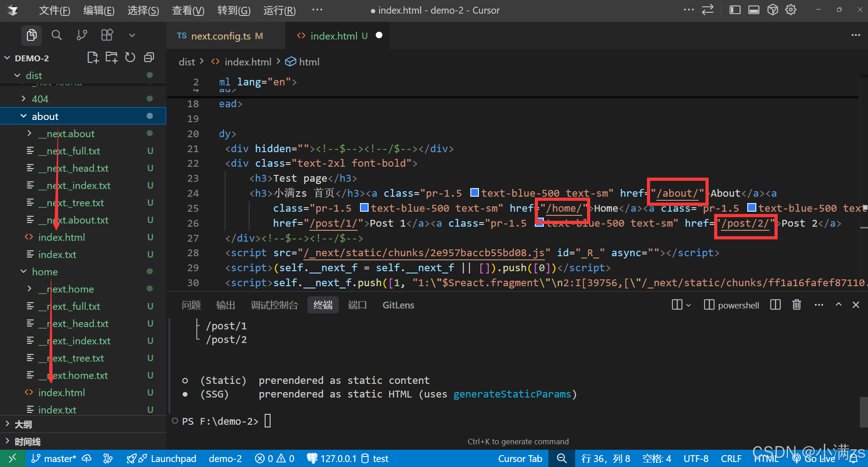The height and width of the screenshot is (467, 868).
Task: Collapse all folders in explorer
Action: 149,58
